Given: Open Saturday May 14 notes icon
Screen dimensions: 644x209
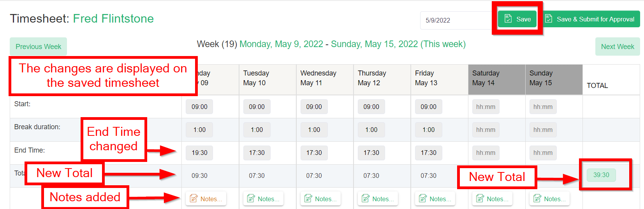Looking at the screenshot, I should coord(480,198).
